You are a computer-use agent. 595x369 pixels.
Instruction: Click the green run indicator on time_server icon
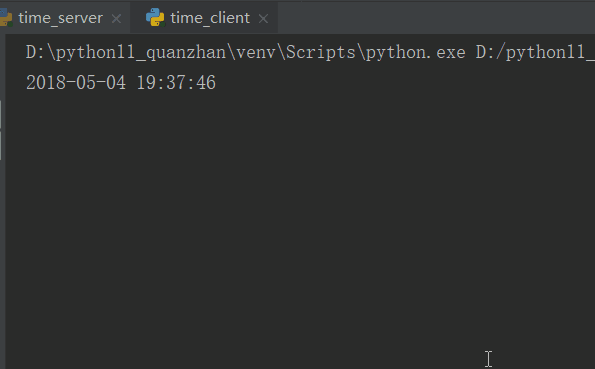(10, 24)
